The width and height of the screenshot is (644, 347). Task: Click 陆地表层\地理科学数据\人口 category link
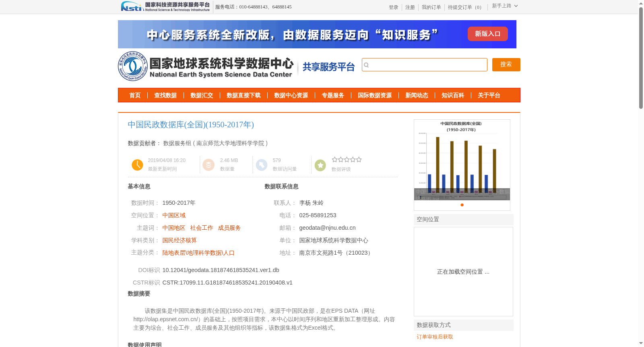coord(198,253)
